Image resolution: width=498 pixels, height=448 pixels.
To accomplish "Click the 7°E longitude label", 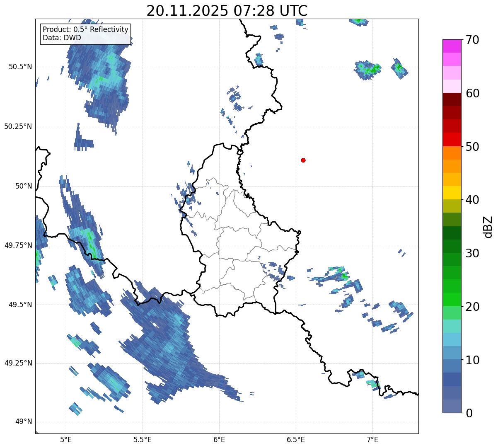I will [x=372, y=439].
